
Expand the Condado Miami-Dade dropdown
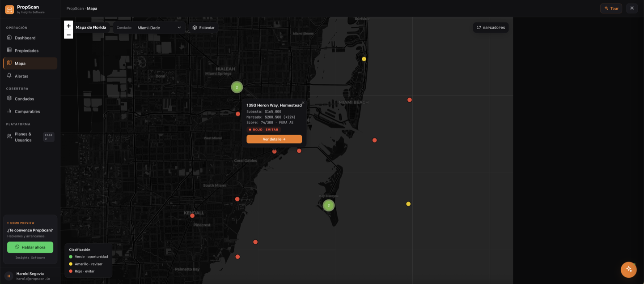tap(160, 27)
